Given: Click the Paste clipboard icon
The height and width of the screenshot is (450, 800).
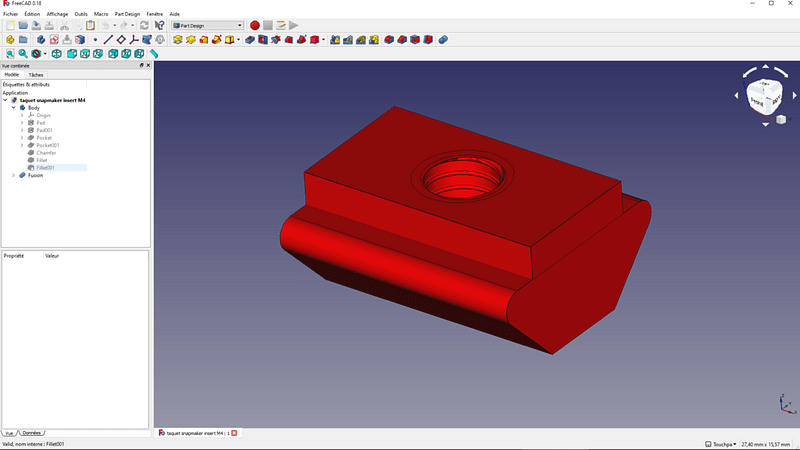Looking at the screenshot, I should [x=90, y=26].
